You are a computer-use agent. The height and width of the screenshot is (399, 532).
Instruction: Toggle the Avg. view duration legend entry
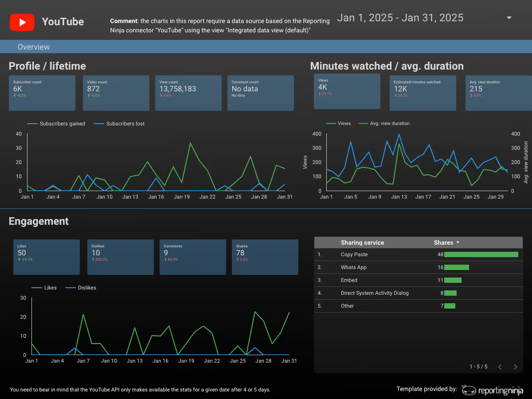coord(384,123)
